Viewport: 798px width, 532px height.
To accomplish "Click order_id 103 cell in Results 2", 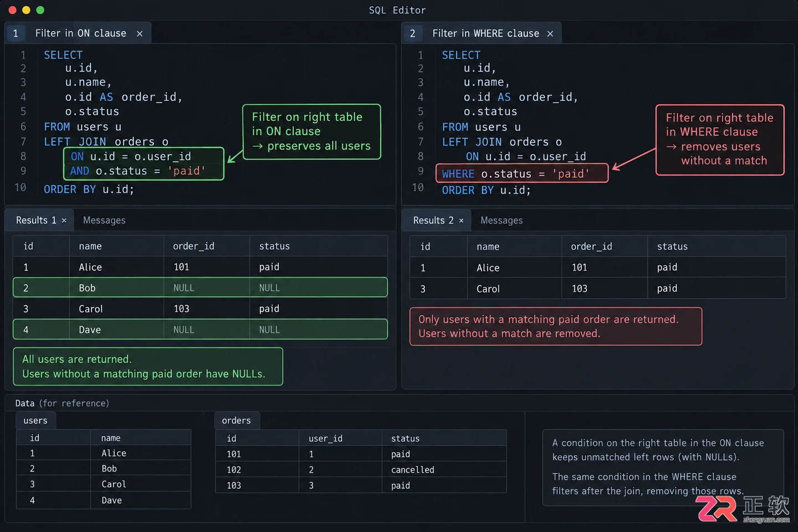I will coord(605,289).
